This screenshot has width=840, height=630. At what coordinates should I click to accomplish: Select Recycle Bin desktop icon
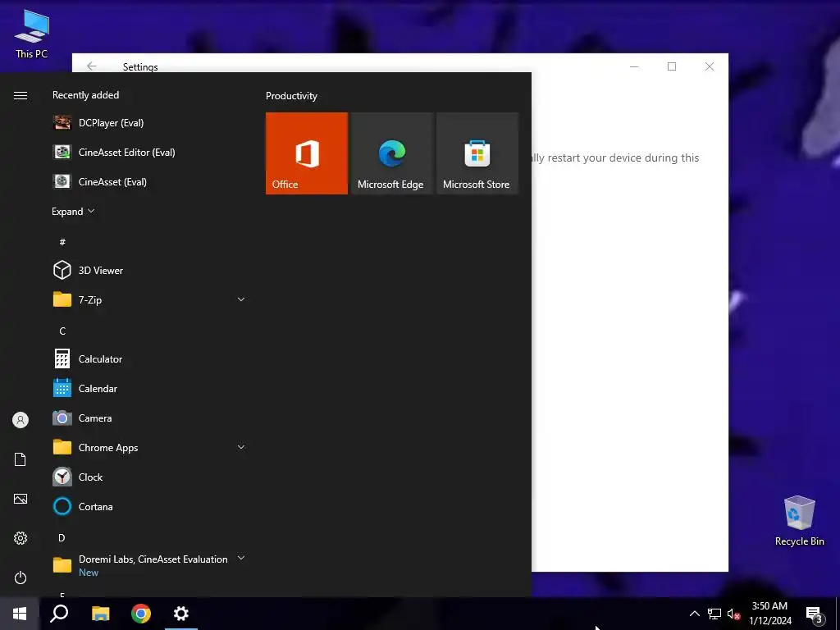pyautogui.click(x=799, y=520)
